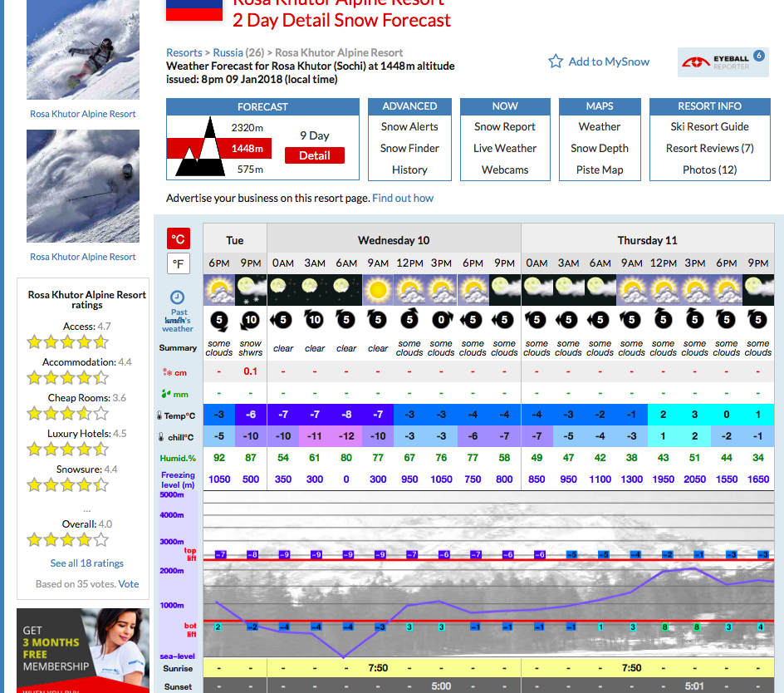Click the mountain elevation diagram icon
The height and width of the screenshot is (693, 784).
coord(200,146)
